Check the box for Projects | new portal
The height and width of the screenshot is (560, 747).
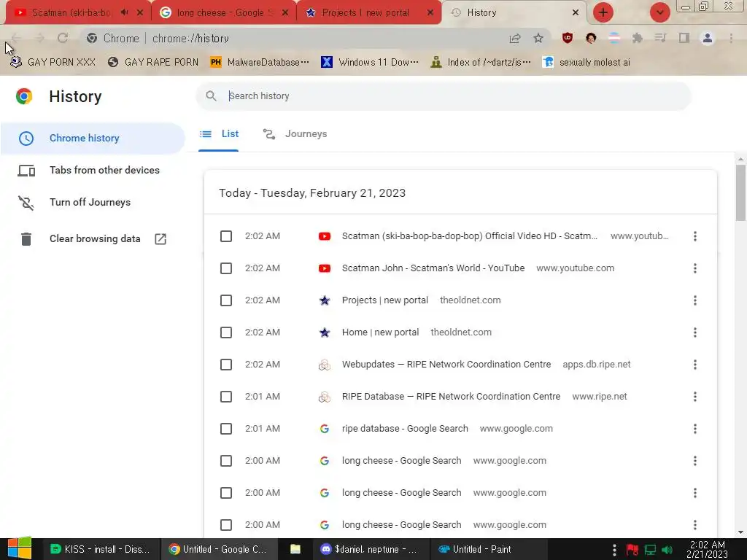[x=226, y=300]
